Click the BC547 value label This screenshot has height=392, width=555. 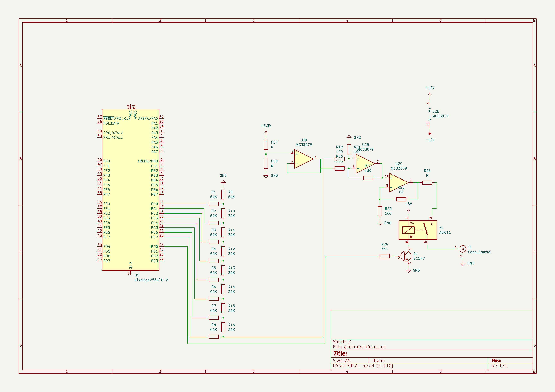[419, 259]
